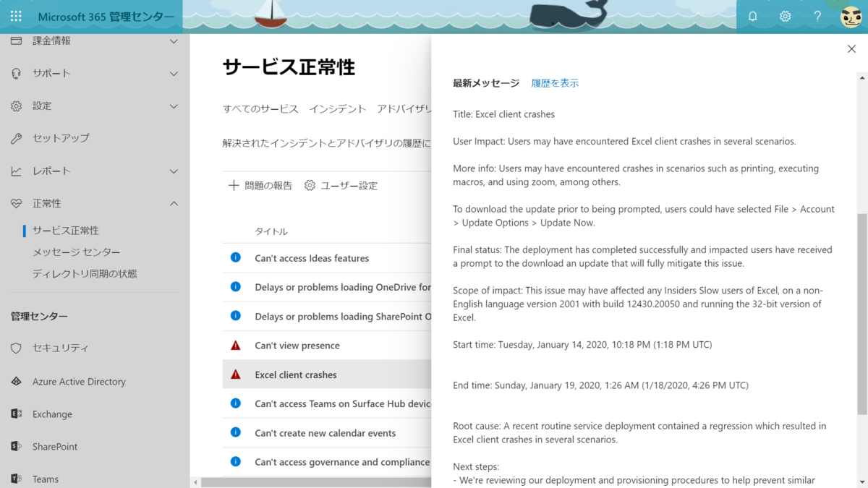The image size is (868, 488).
Task: Click info icon for Teams on Surface Hub
Action: pos(235,403)
